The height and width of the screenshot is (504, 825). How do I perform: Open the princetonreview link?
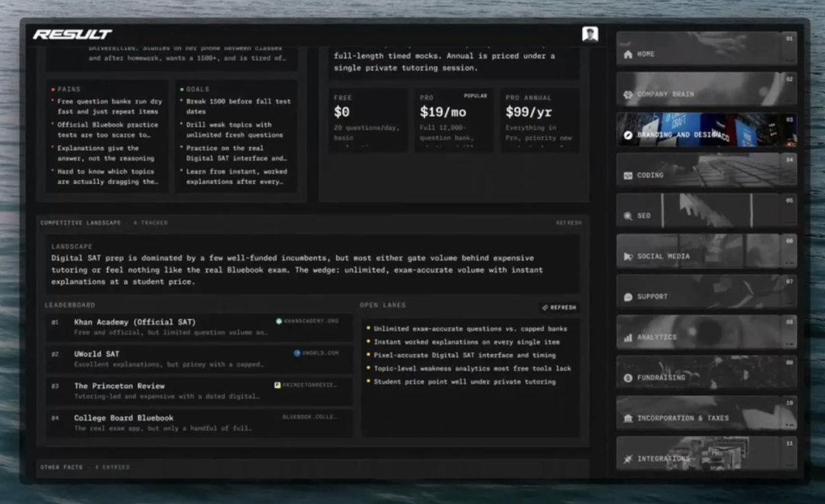click(x=305, y=385)
